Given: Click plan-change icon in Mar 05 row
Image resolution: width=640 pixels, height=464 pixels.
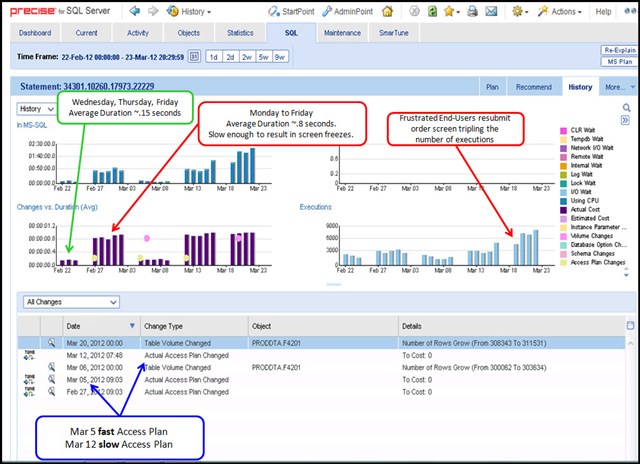Looking at the screenshot, I should [x=29, y=380].
